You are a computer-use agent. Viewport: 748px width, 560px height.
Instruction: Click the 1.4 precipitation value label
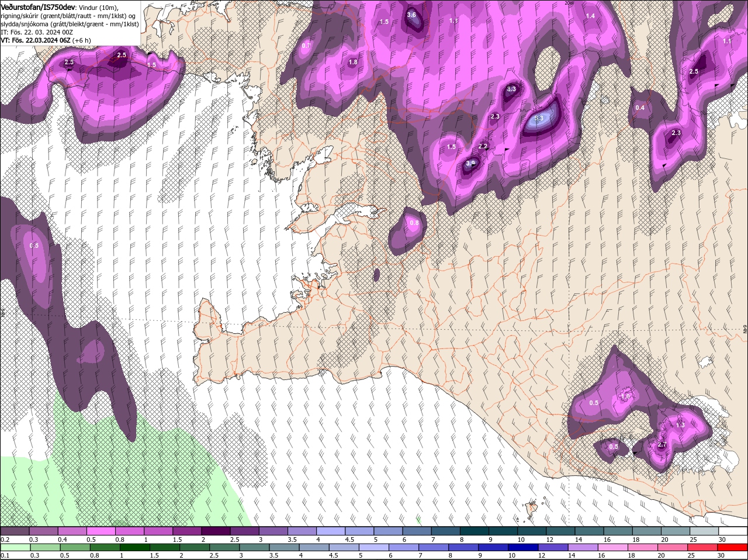[590, 16]
